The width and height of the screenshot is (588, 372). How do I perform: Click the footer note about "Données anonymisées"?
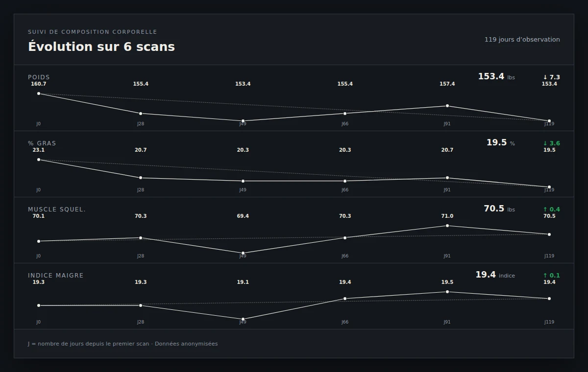coord(123,344)
